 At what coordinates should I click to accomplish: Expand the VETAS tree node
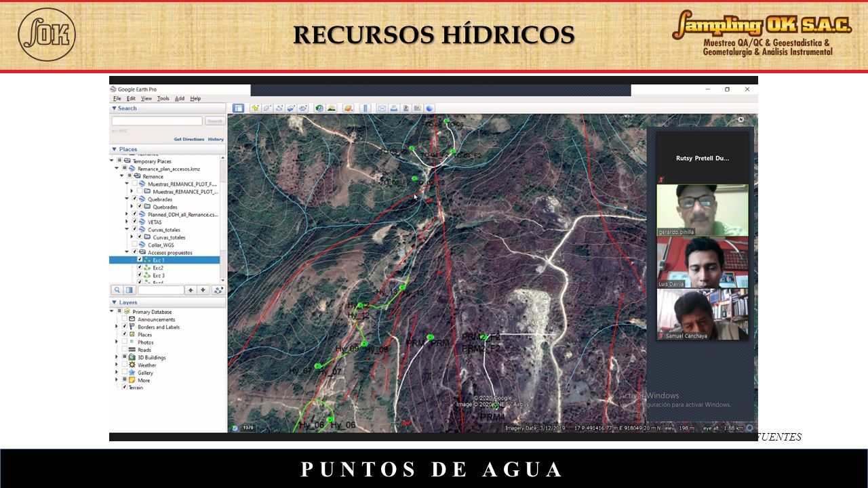[x=126, y=222]
